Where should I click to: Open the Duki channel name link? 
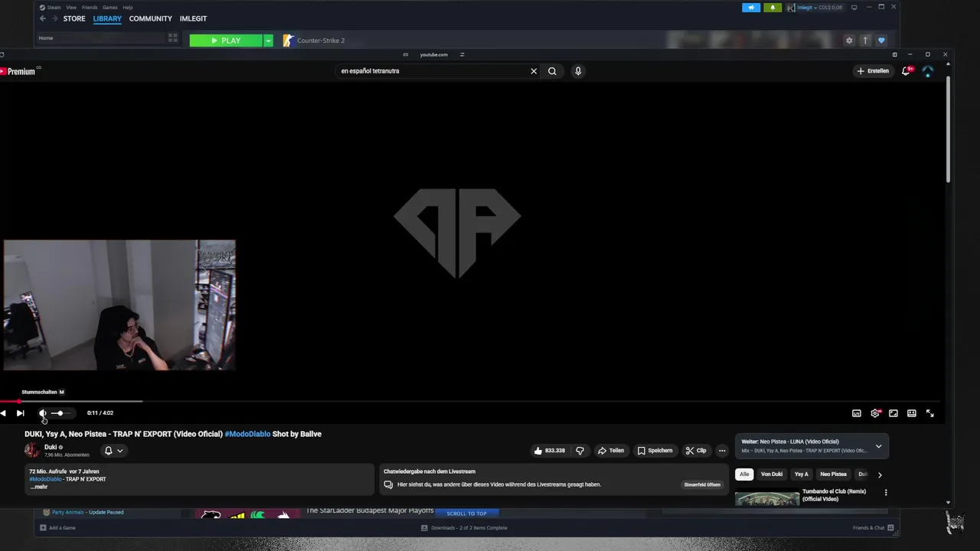[51, 447]
